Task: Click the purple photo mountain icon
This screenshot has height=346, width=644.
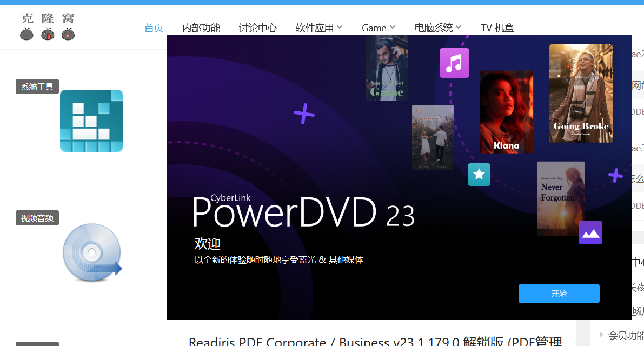Action: point(590,232)
